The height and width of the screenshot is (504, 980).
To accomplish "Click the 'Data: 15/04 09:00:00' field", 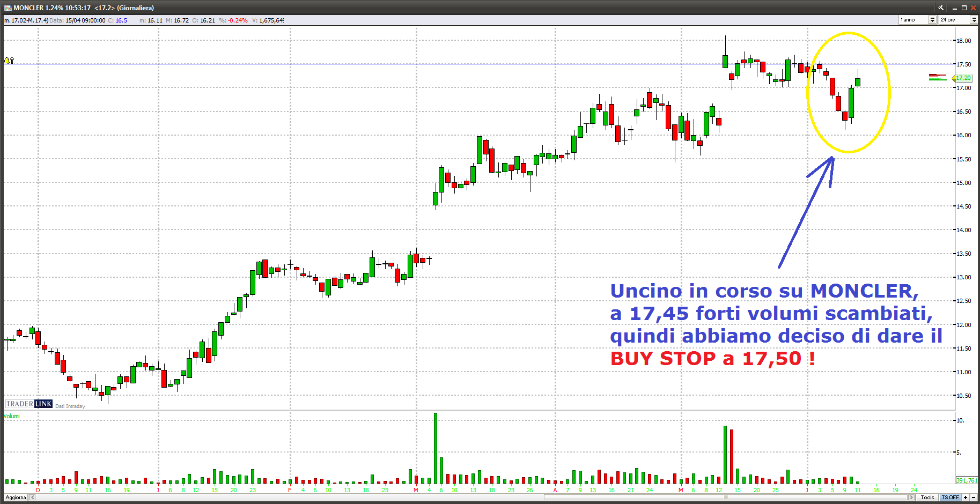I will pos(77,20).
